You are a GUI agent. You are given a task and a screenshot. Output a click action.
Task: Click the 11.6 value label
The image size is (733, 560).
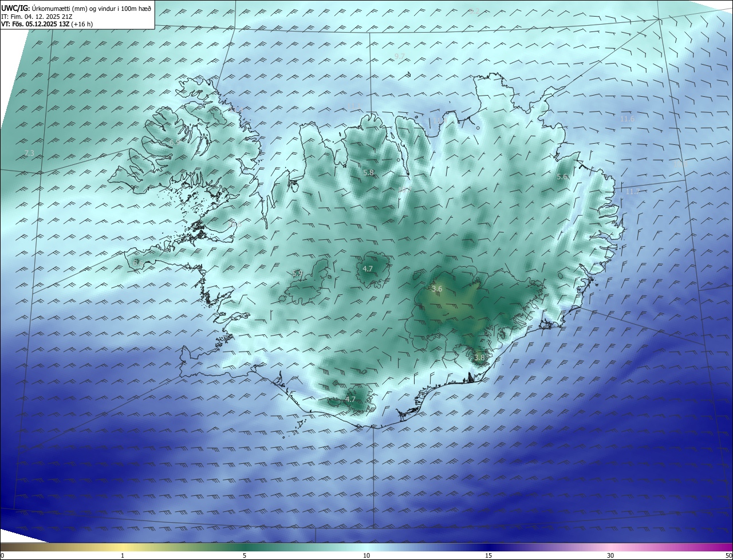[x=628, y=119]
